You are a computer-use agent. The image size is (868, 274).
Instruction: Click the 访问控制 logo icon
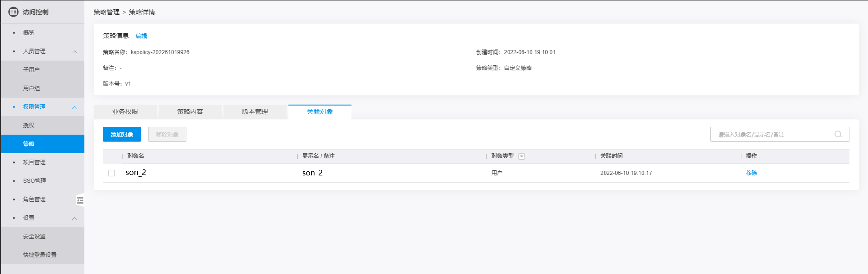tap(13, 12)
